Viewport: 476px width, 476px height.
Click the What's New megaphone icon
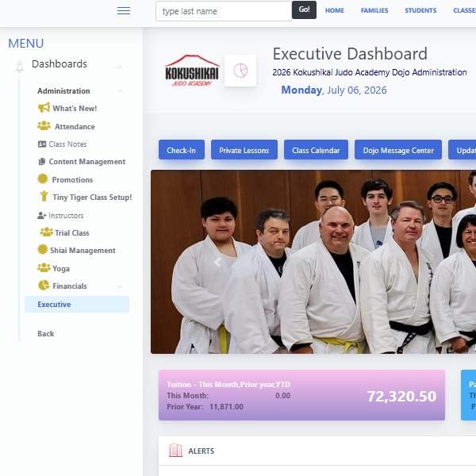point(44,107)
